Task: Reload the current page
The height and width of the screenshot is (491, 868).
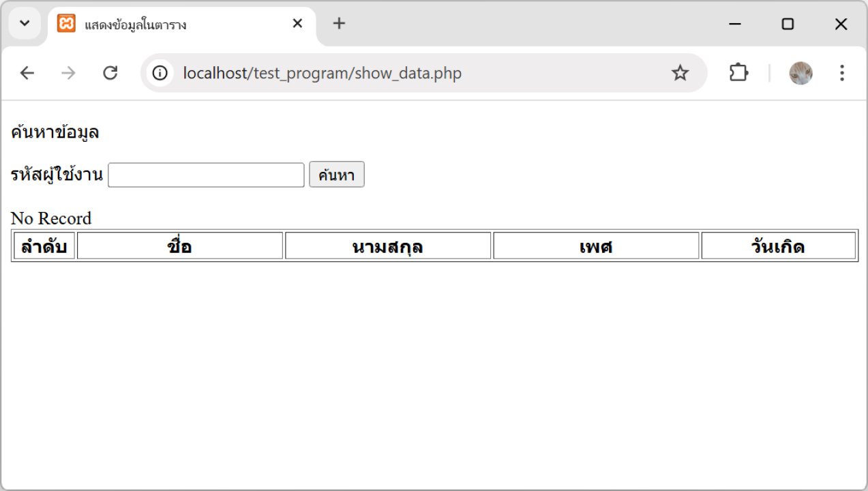Action: tap(110, 73)
